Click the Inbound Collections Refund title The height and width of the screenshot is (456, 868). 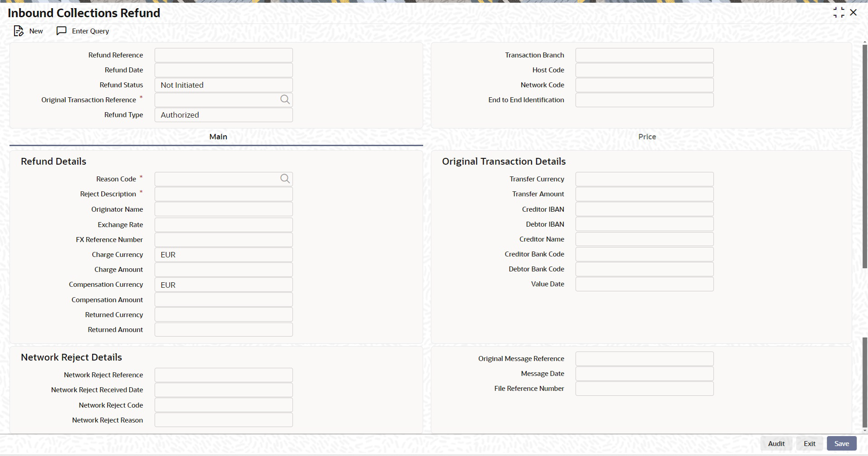point(84,13)
